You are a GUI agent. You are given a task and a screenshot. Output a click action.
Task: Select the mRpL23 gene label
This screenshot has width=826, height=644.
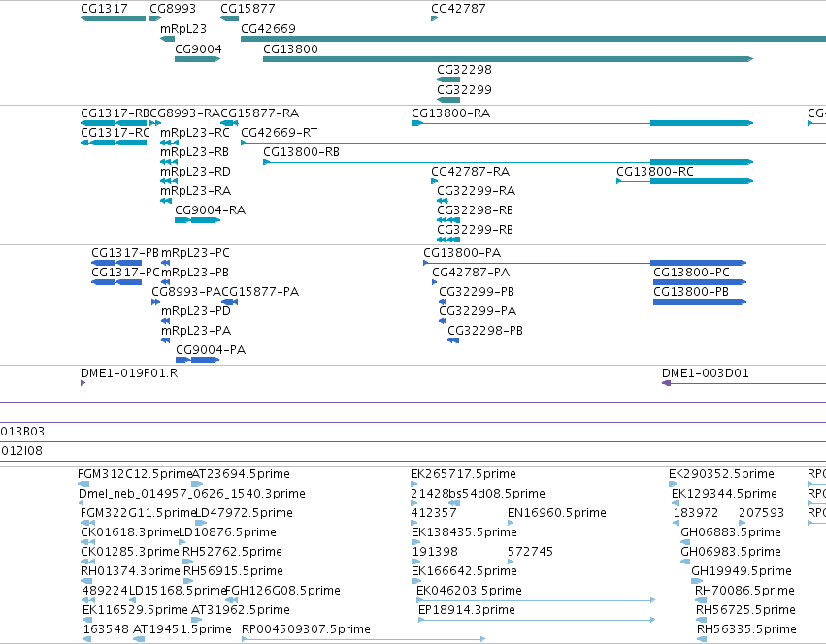[183, 29]
